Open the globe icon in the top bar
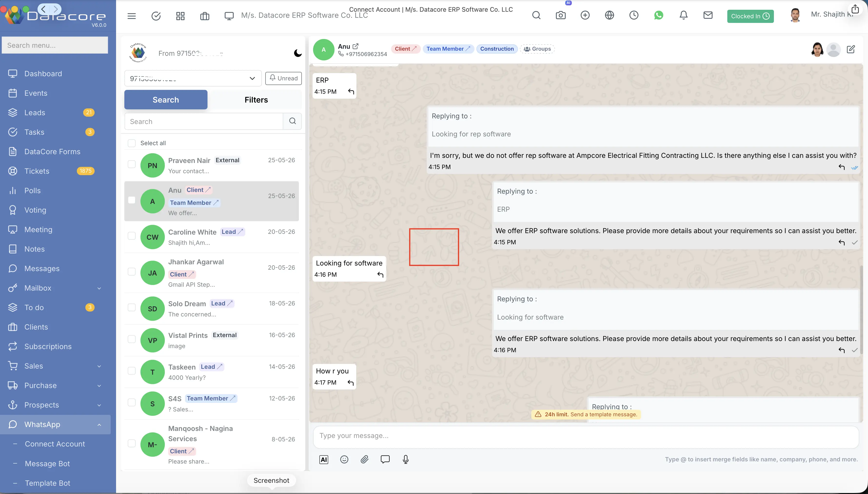The width and height of the screenshot is (868, 494). (610, 15)
